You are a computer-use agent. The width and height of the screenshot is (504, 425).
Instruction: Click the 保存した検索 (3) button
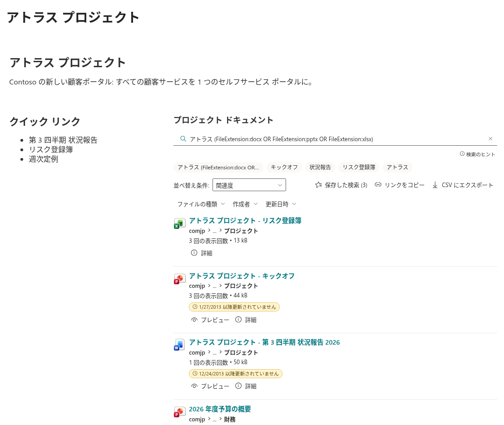pos(341,185)
